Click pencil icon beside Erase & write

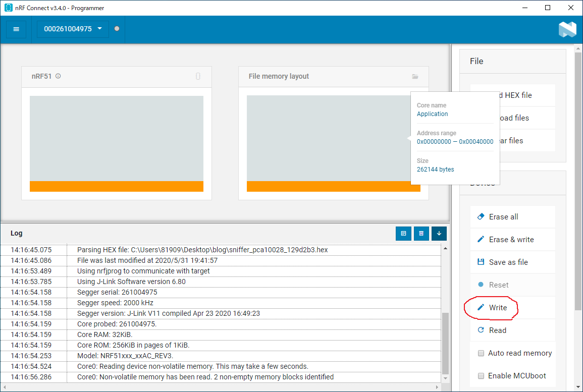[x=481, y=239]
